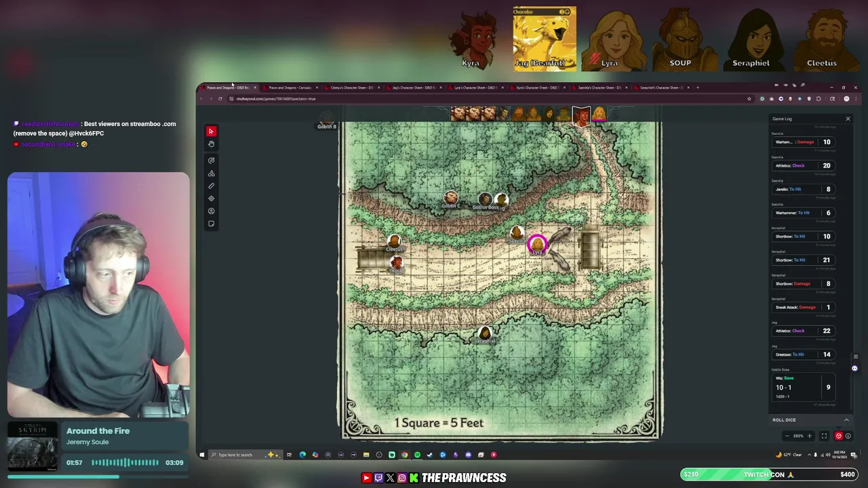
Task: Open Warhammer To Hit 6 roll entry
Action: point(804,213)
